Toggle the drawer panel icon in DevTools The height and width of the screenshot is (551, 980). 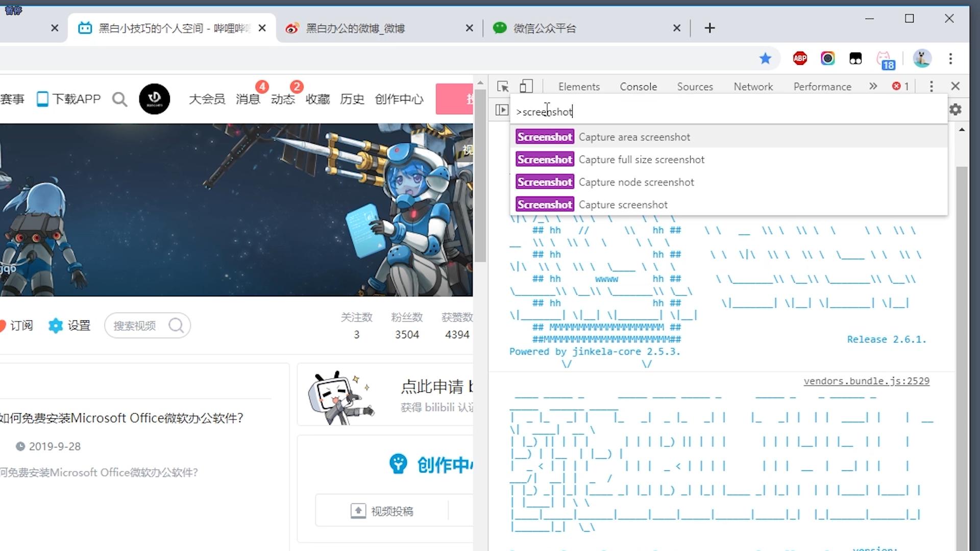(502, 109)
